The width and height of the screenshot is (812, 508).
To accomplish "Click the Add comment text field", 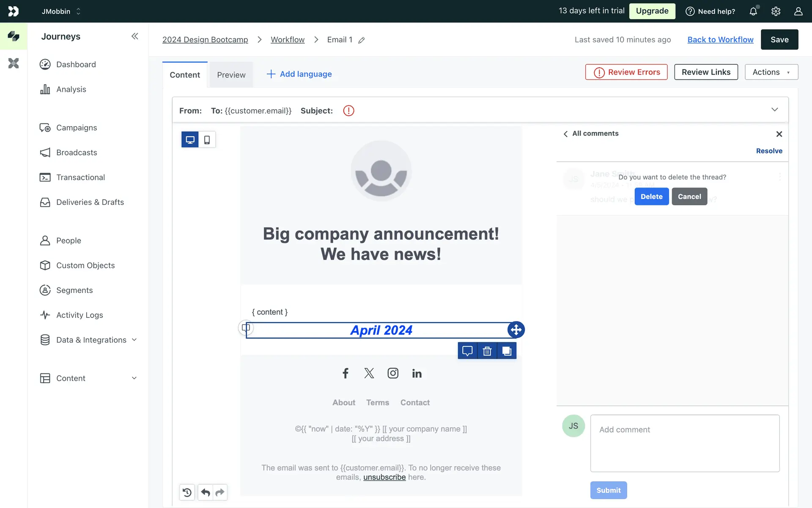I will coord(685,443).
